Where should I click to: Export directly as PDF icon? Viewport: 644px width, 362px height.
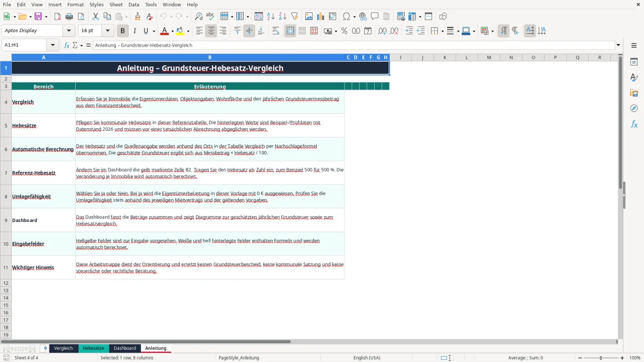57,17
